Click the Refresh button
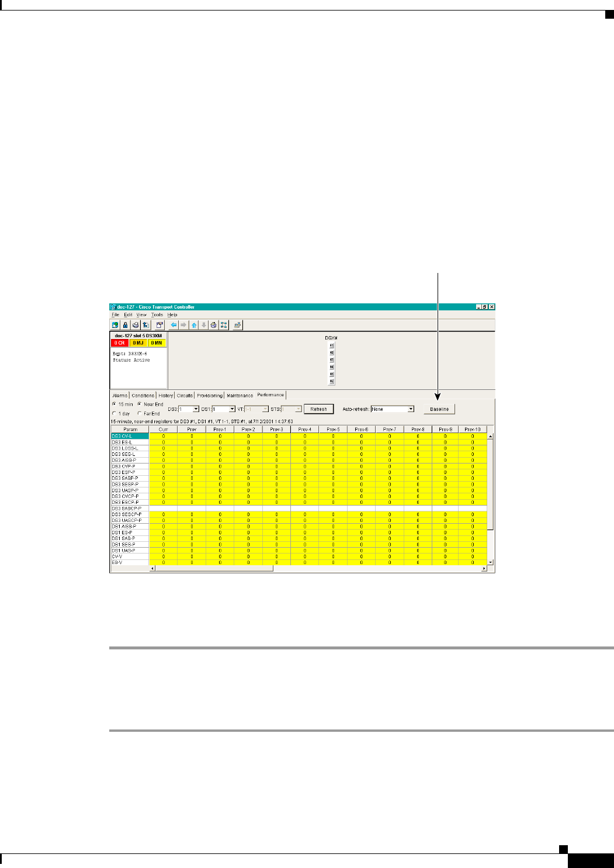 pos(318,409)
